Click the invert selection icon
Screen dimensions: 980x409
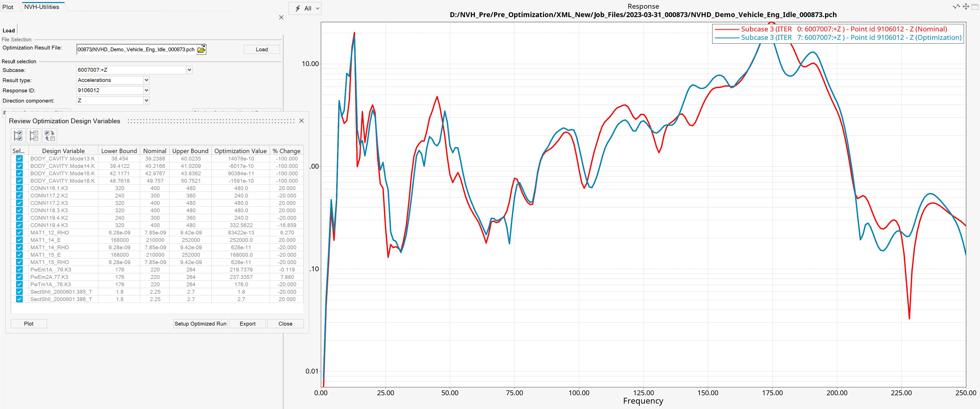click(50, 135)
